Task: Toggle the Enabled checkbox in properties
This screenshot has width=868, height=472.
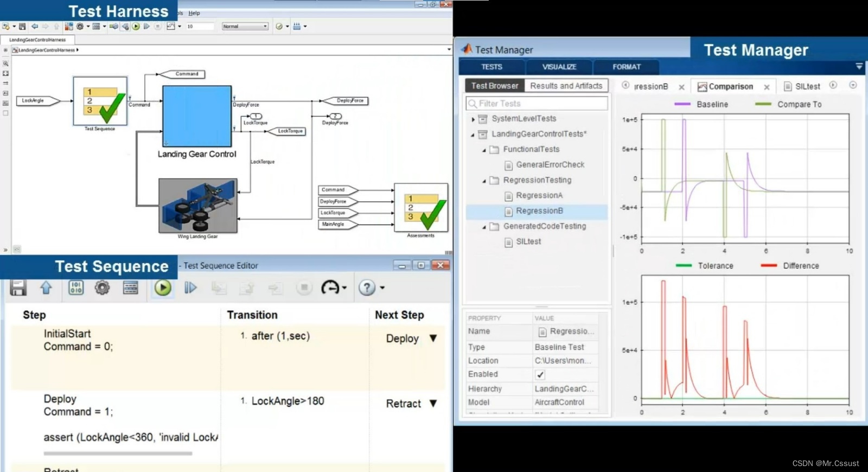Action: [x=540, y=374]
